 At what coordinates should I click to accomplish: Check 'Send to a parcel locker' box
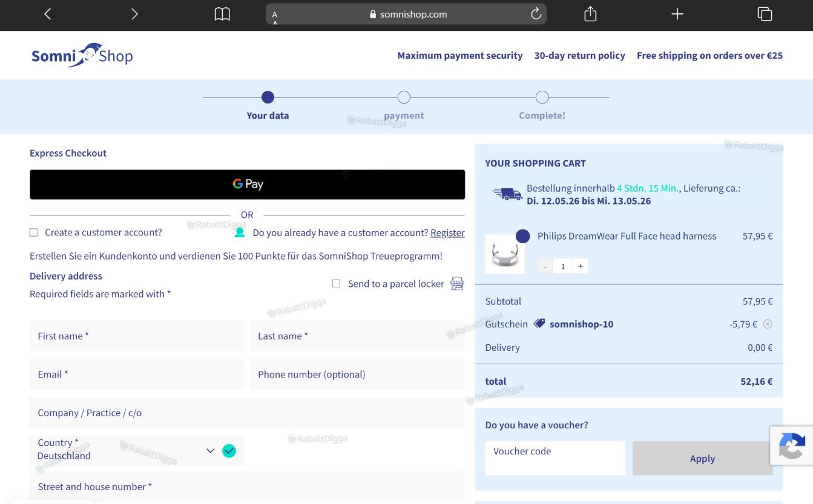[337, 283]
